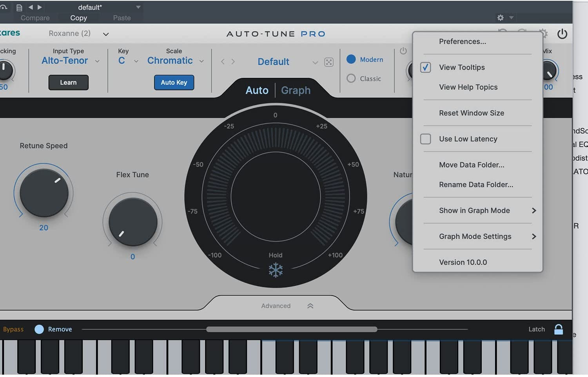Go to the previous preset arrow

[223, 61]
